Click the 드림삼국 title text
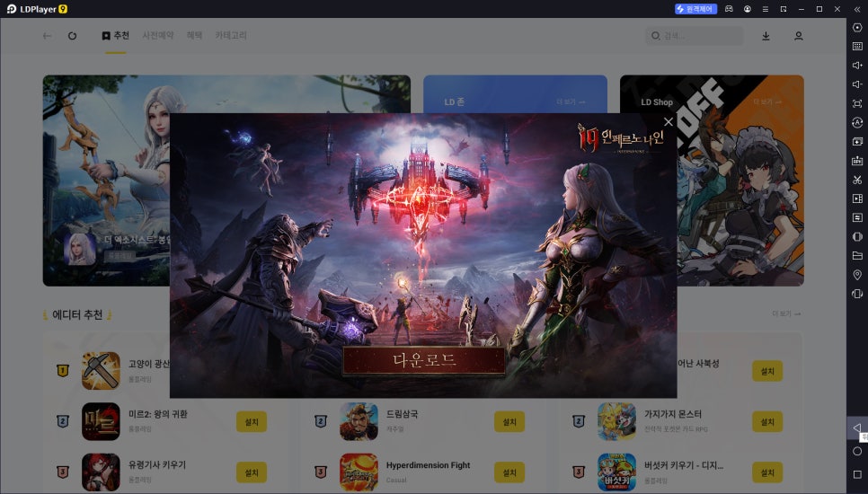 (x=402, y=414)
